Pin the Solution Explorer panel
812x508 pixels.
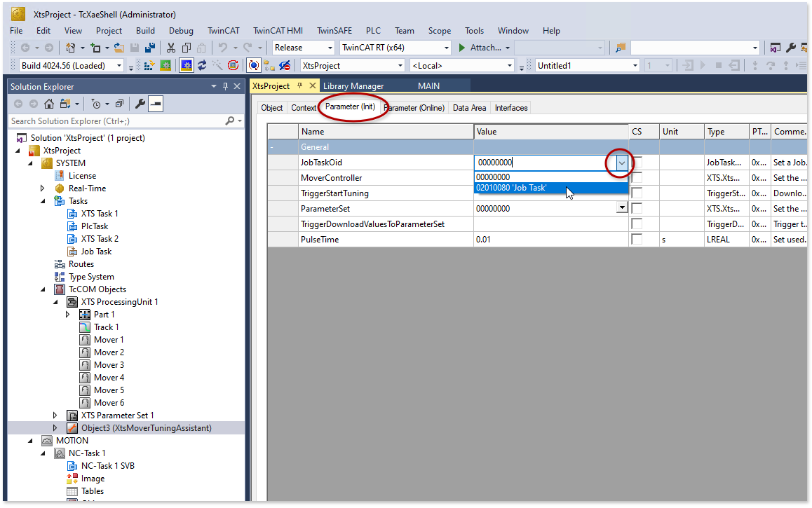pyautogui.click(x=225, y=86)
